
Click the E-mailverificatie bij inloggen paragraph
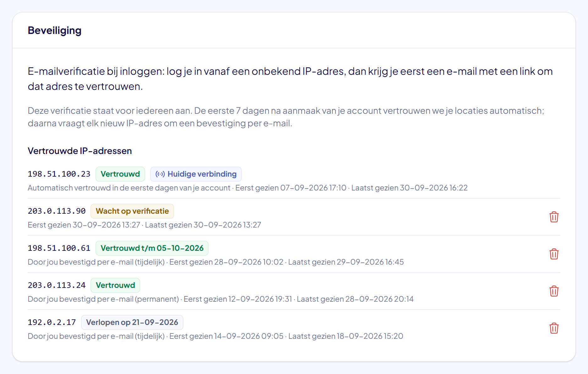tap(290, 79)
